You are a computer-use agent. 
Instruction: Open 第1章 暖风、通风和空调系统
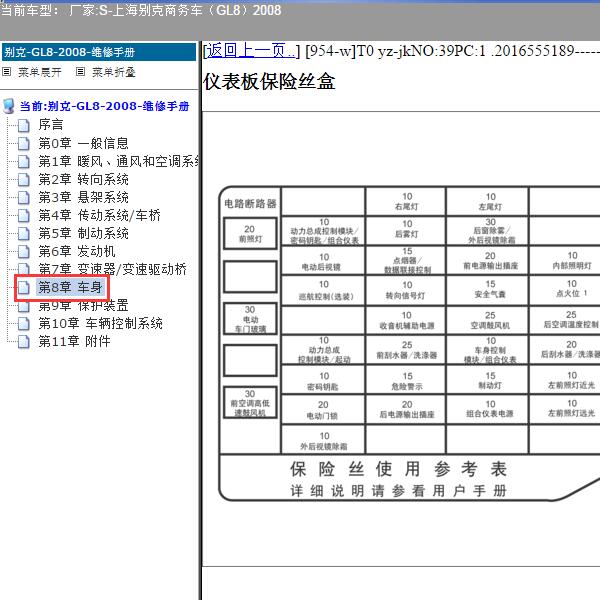[119, 161]
